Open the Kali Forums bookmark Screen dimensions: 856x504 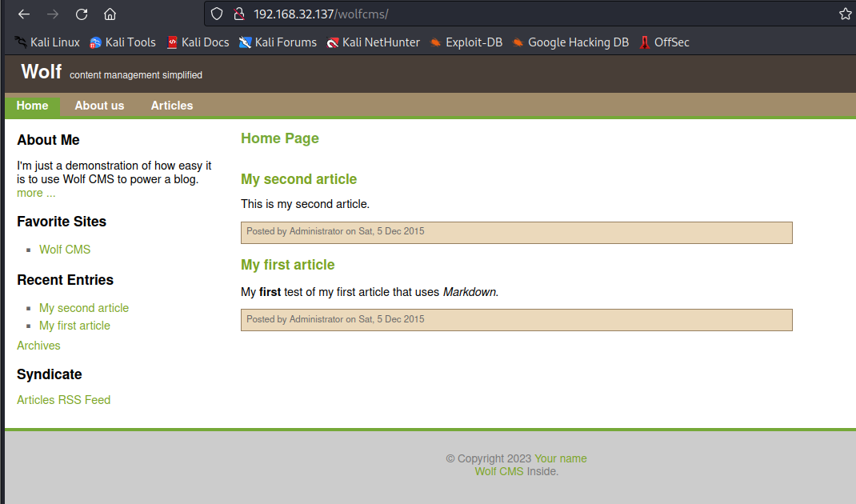pyautogui.click(x=278, y=42)
